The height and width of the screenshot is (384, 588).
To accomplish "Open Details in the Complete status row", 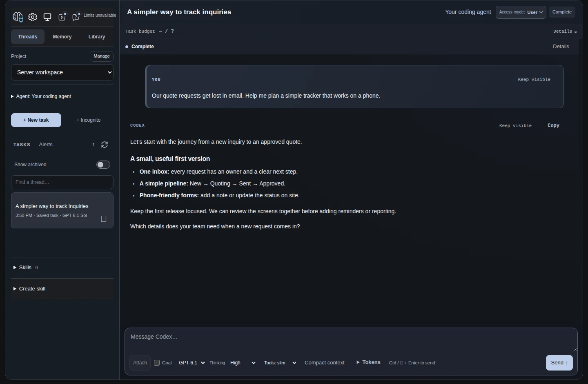I will pos(561,47).
